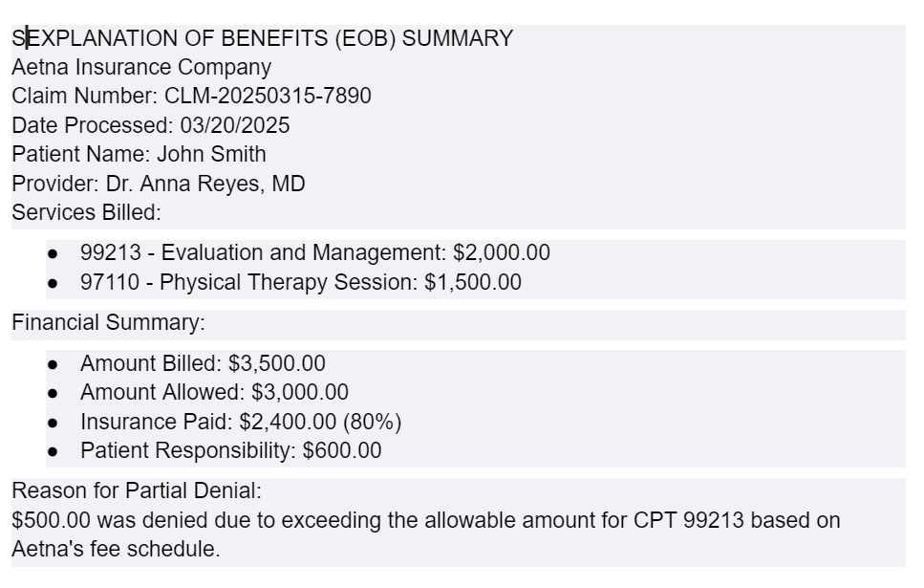Click the $500.00 was denied sentence
The image size is (924, 588).
[426, 534]
